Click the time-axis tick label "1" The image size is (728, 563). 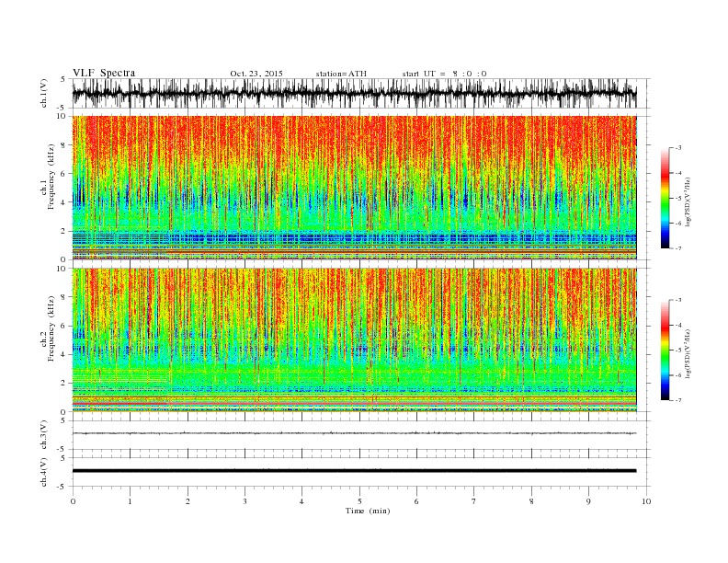tap(130, 501)
